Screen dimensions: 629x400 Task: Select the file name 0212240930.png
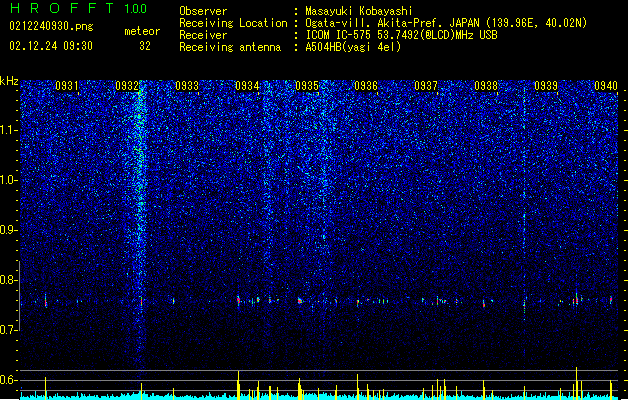point(51,26)
